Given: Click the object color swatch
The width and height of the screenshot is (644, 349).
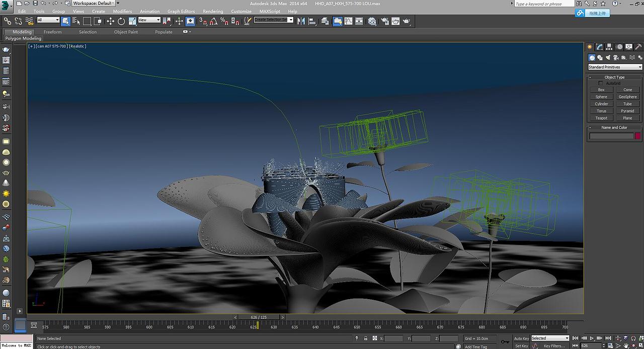Looking at the screenshot, I should tap(638, 136).
